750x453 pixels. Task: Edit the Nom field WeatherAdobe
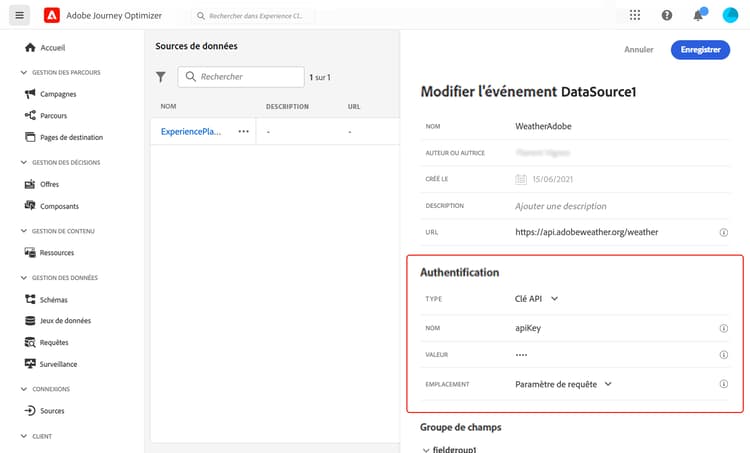click(543, 126)
